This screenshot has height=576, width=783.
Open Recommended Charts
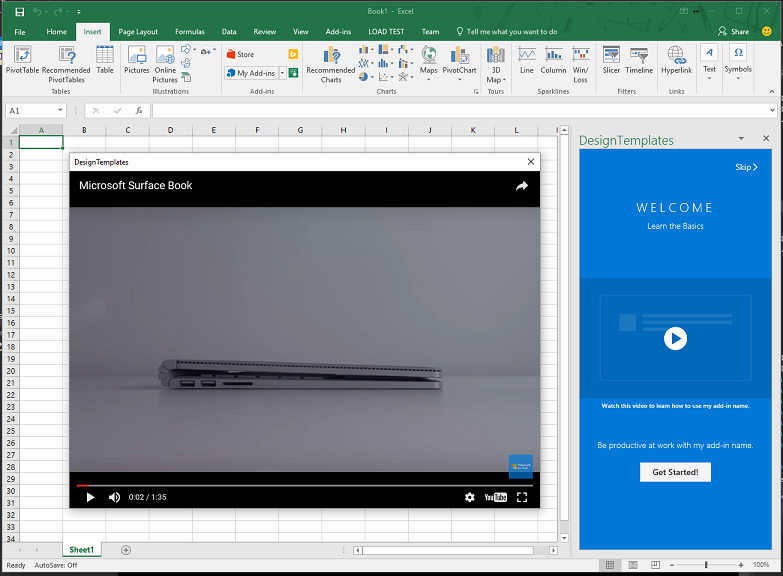click(x=331, y=64)
